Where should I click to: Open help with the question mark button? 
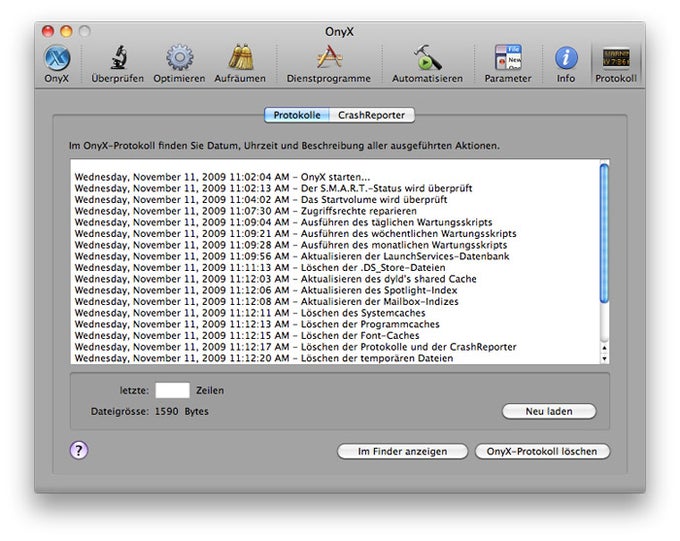tap(78, 450)
